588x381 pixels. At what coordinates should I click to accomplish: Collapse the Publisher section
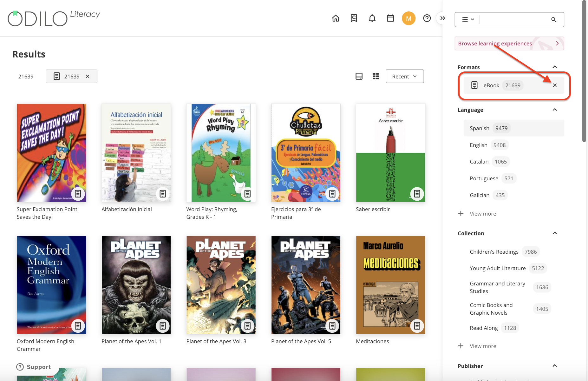555,366
